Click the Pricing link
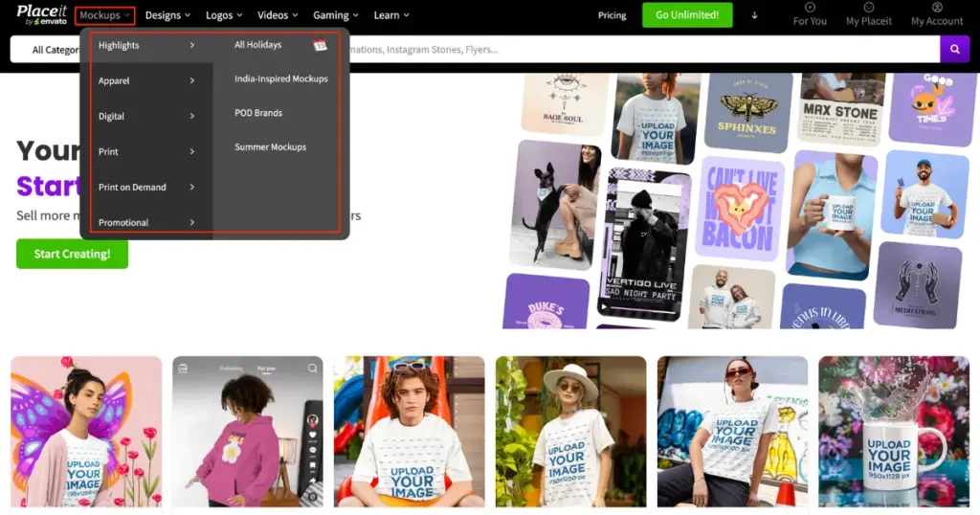This screenshot has height=515, width=980. [x=612, y=15]
